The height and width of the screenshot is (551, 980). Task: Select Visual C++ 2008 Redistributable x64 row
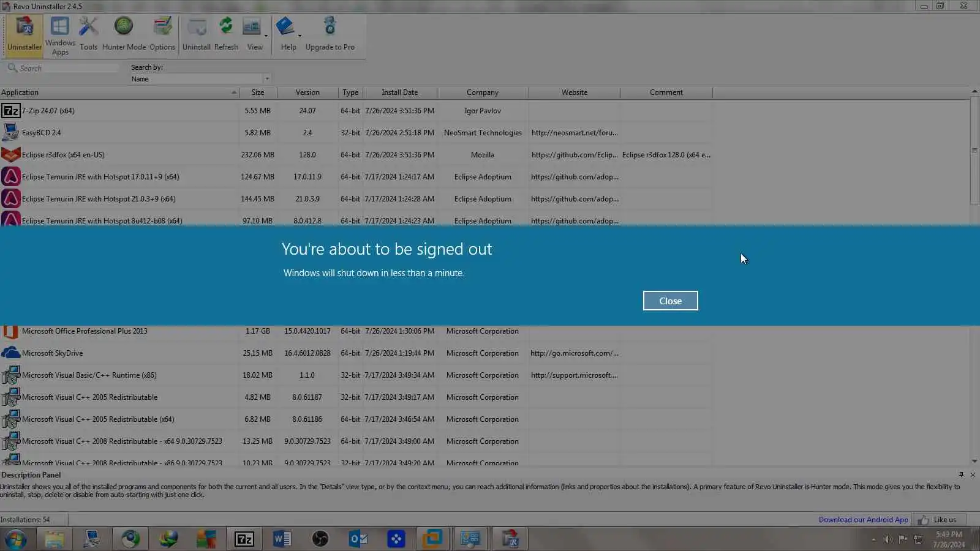[356, 441]
